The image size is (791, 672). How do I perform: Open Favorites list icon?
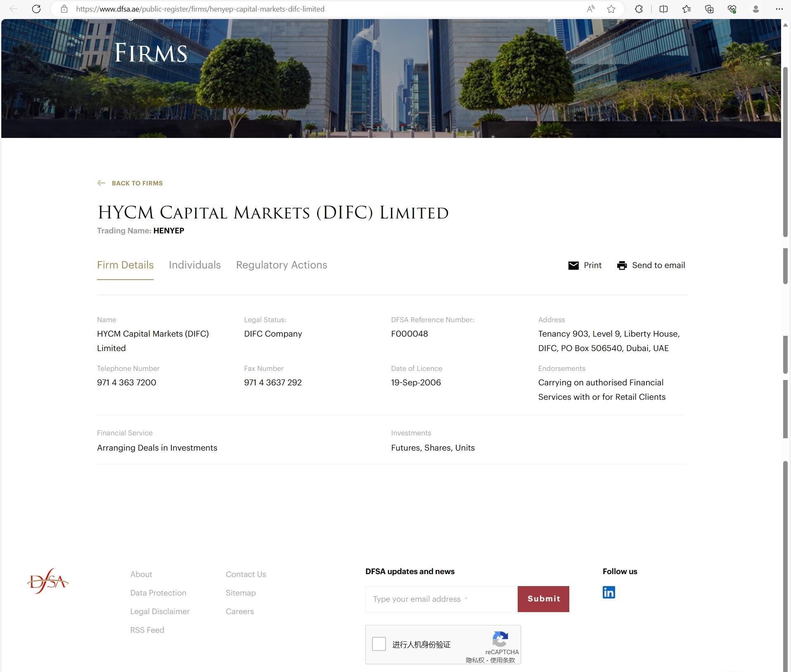(687, 9)
